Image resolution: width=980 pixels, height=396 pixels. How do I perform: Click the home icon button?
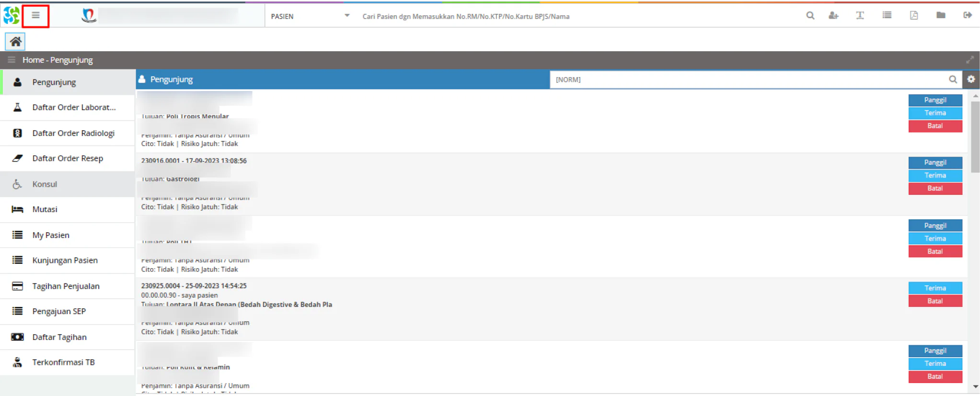15,42
